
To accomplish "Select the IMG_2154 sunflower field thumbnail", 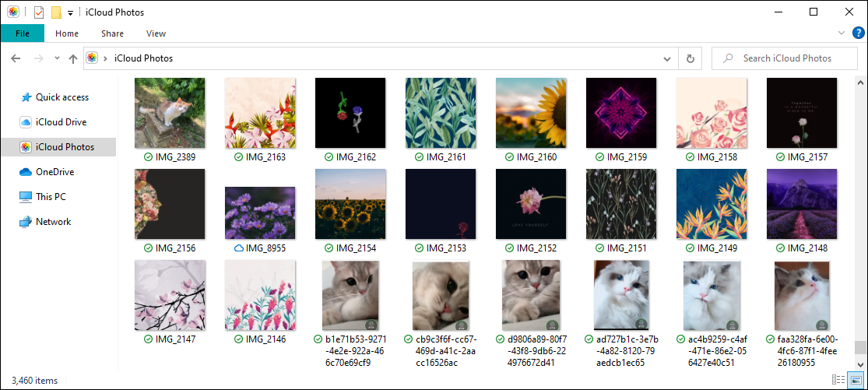I will (x=350, y=204).
